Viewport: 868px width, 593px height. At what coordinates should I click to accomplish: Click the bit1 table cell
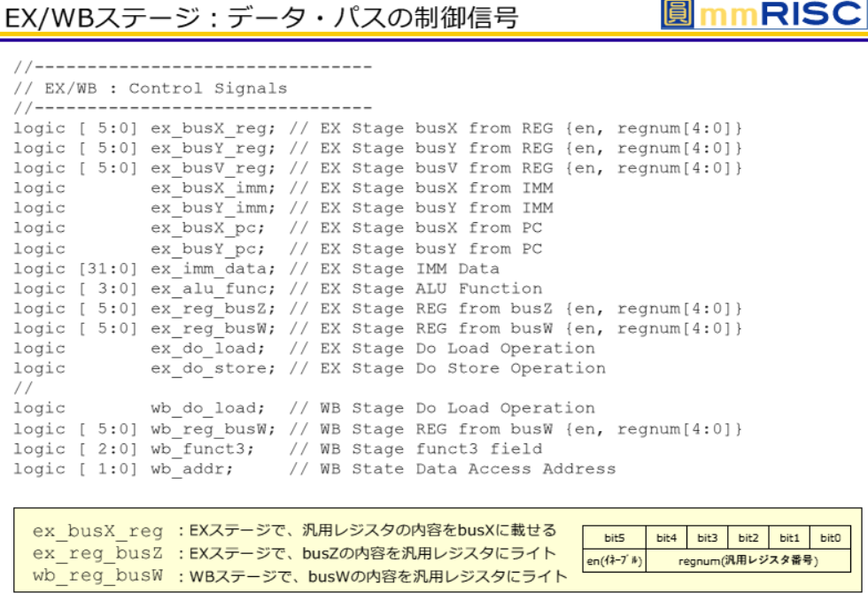click(789, 538)
